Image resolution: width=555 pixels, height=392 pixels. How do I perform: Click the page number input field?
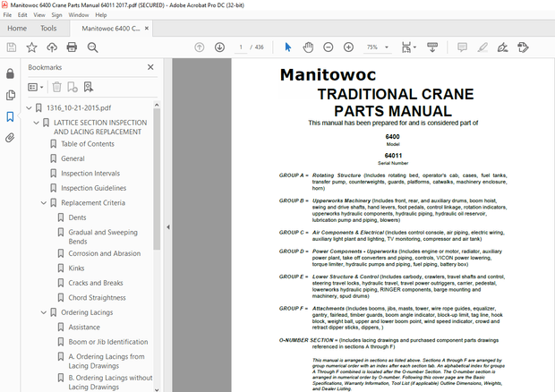pos(243,47)
